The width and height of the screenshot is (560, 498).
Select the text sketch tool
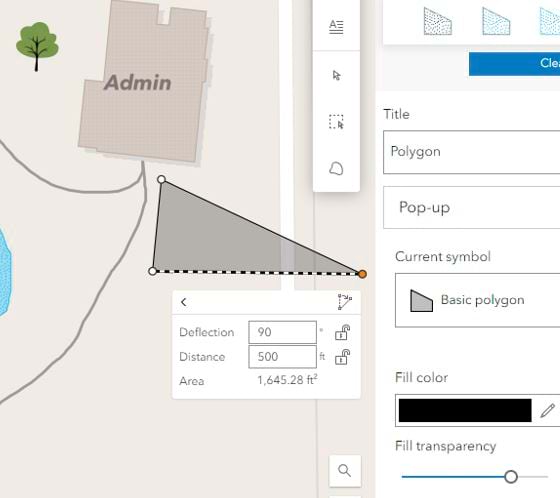336,27
